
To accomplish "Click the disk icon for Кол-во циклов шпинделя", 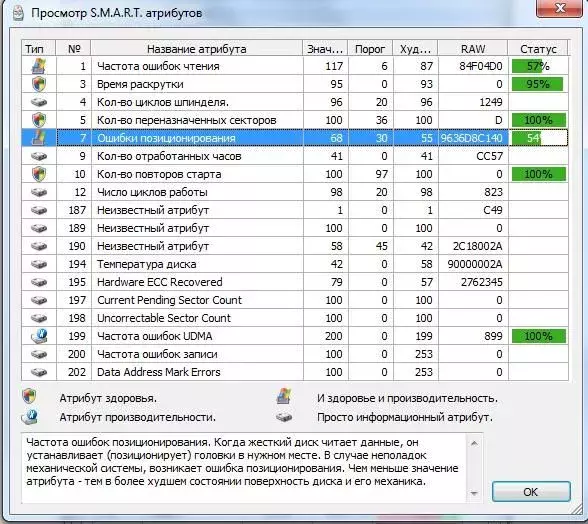I will click(x=39, y=102).
